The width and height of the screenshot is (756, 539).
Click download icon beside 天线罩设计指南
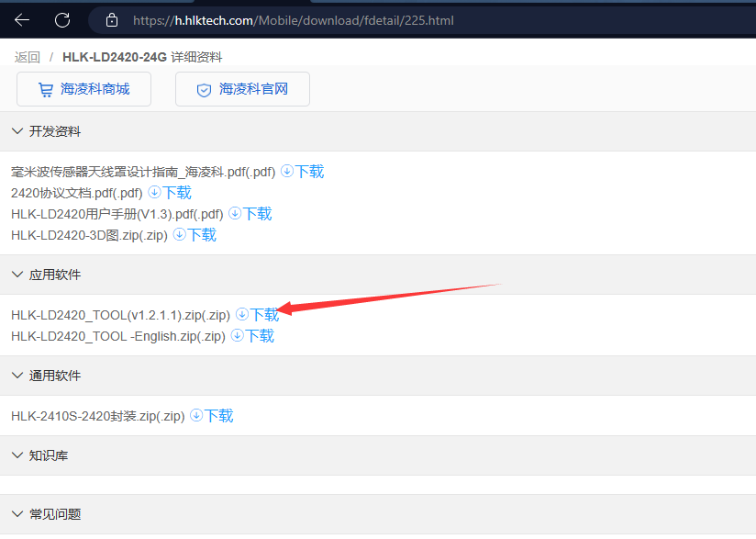click(x=287, y=171)
